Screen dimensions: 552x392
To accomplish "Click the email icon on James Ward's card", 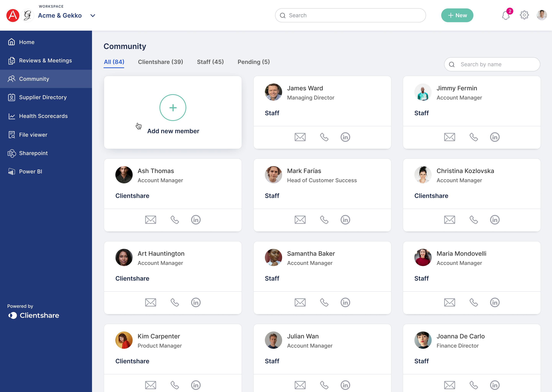I will (x=300, y=137).
